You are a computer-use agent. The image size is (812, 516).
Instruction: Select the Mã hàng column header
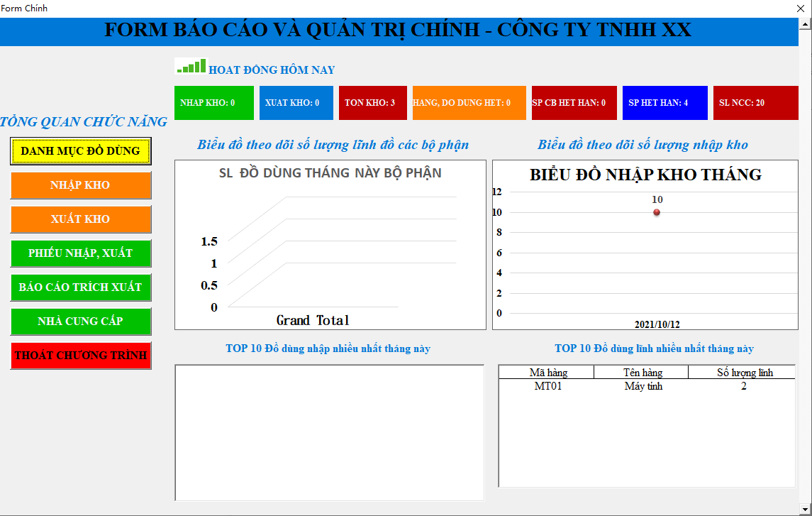(x=547, y=373)
